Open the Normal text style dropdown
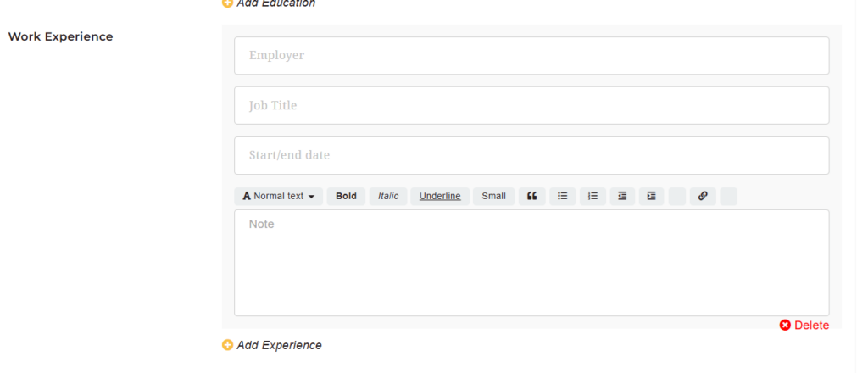The width and height of the screenshot is (868, 373). pyautogui.click(x=278, y=196)
